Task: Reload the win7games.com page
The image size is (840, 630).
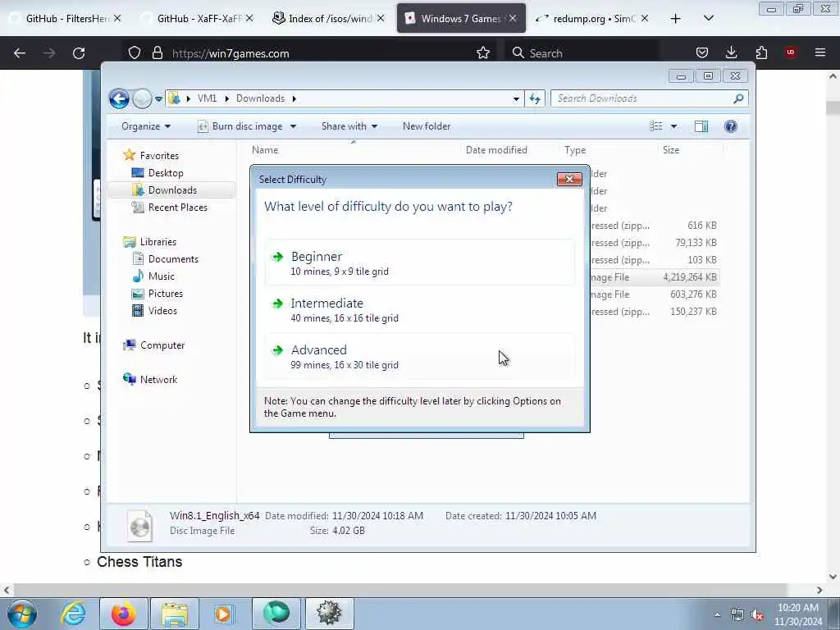Action: point(79,53)
